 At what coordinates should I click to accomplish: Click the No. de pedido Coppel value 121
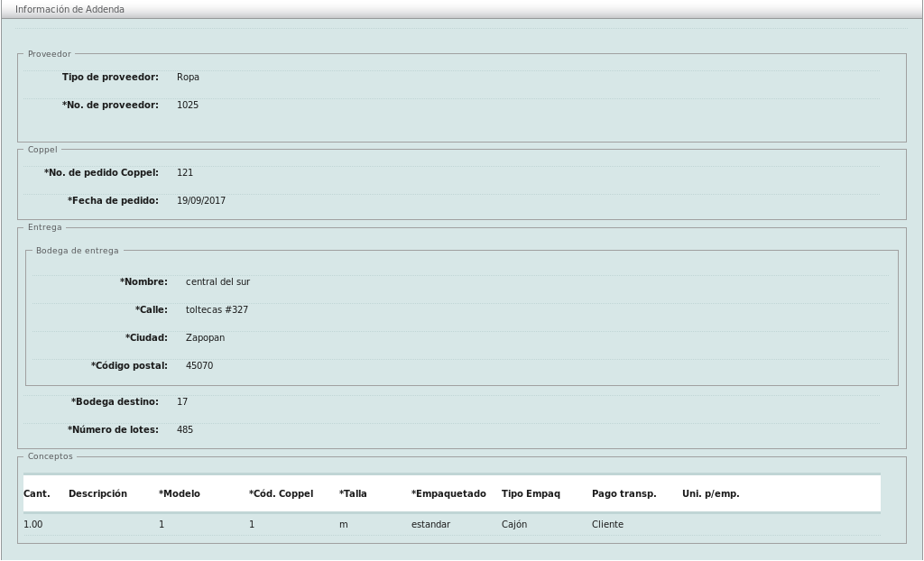(x=185, y=173)
